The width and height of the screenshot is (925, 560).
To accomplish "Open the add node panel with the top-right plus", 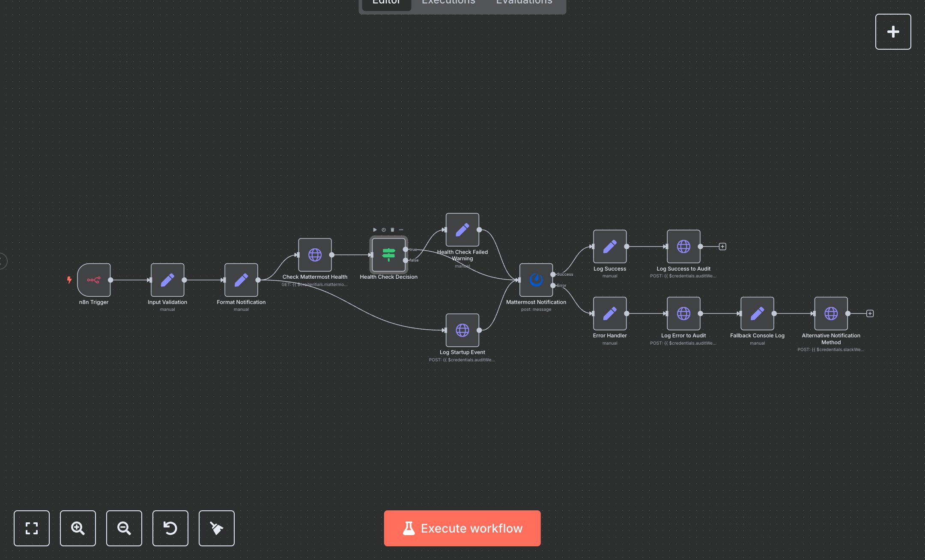I will point(893,31).
